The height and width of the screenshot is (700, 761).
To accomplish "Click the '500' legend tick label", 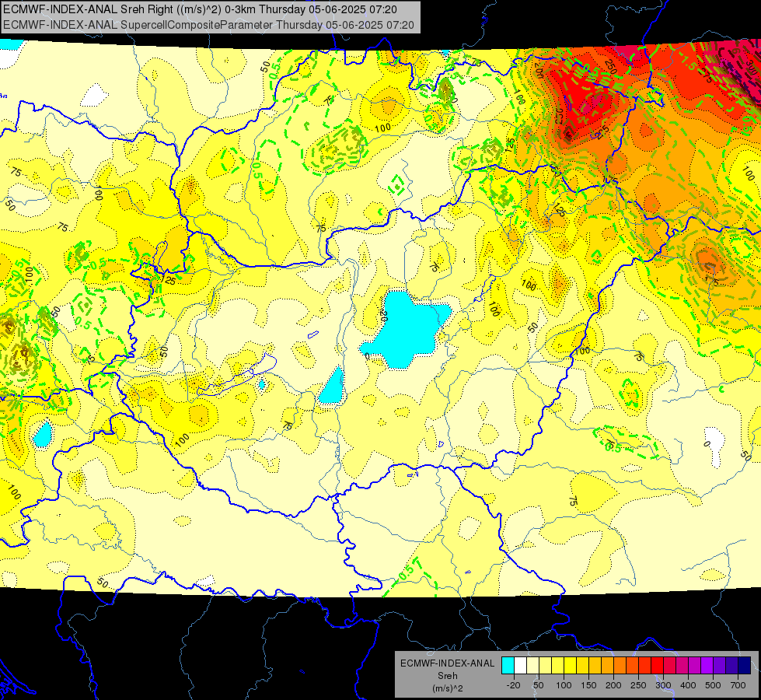I will 713,685.
